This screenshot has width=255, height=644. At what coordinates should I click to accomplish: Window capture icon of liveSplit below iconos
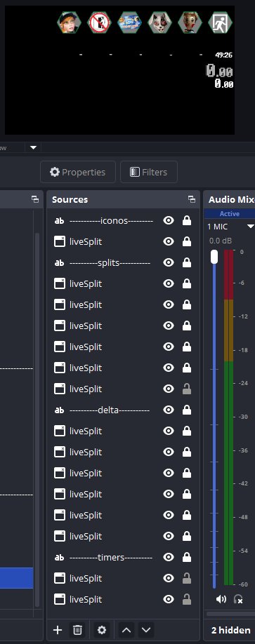[60, 241]
